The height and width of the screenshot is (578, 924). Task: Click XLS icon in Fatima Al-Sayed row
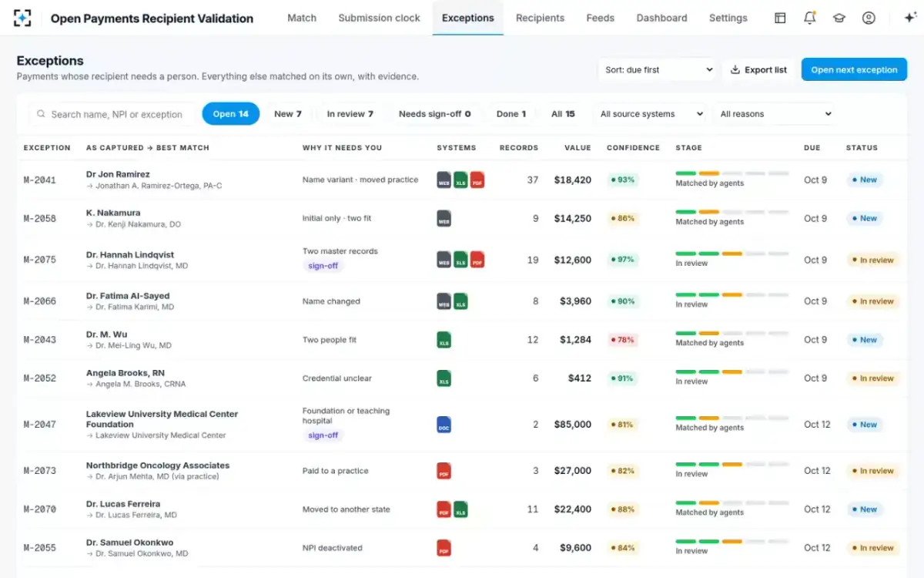pos(460,301)
